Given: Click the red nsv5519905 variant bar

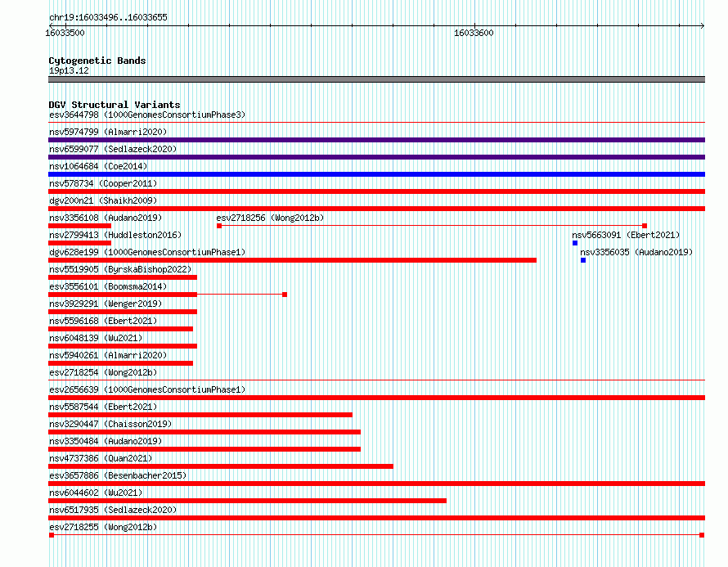Looking at the screenshot, I should pos(123,277).
